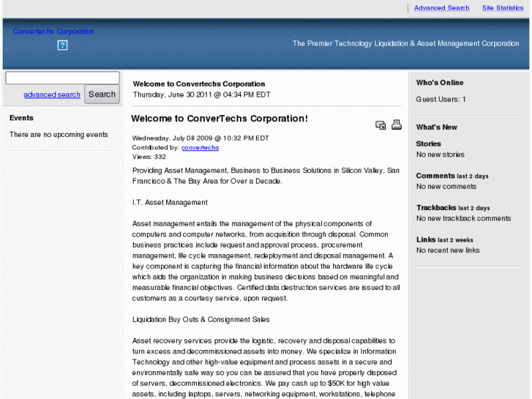Click the sidebar advanced search link
The width and height of the screenshot is (532, 399).
52,94
